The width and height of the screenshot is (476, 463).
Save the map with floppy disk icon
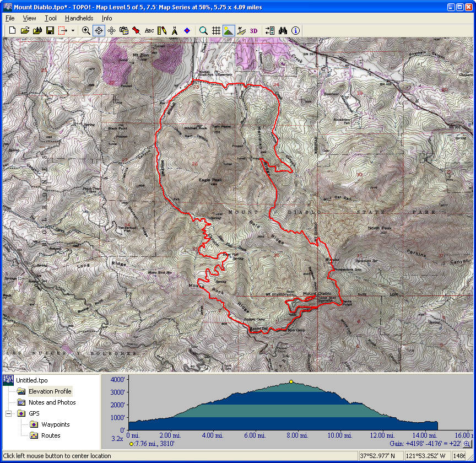point(50,31)
